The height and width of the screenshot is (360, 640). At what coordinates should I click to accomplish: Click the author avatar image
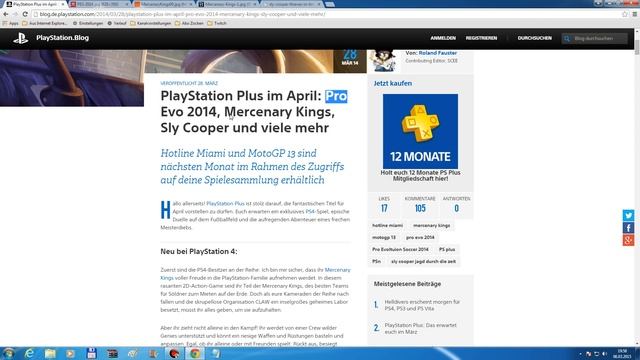pos(383,61)
